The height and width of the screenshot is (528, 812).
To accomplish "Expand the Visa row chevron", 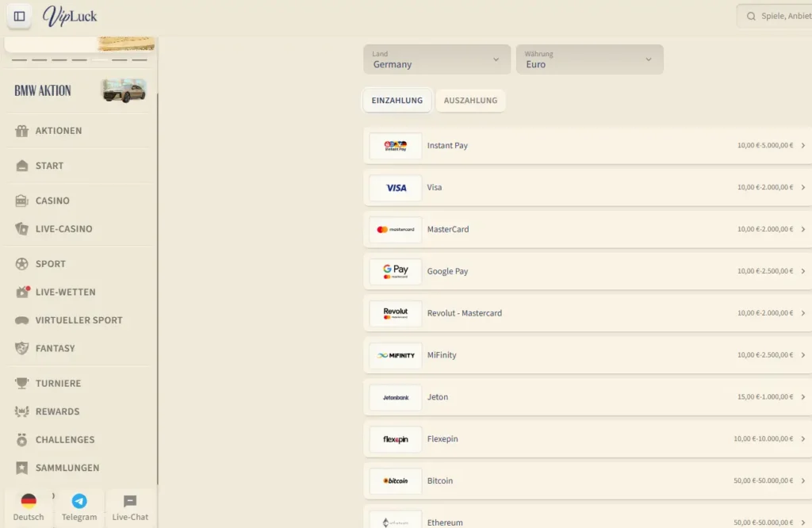I will click(803, 188).
